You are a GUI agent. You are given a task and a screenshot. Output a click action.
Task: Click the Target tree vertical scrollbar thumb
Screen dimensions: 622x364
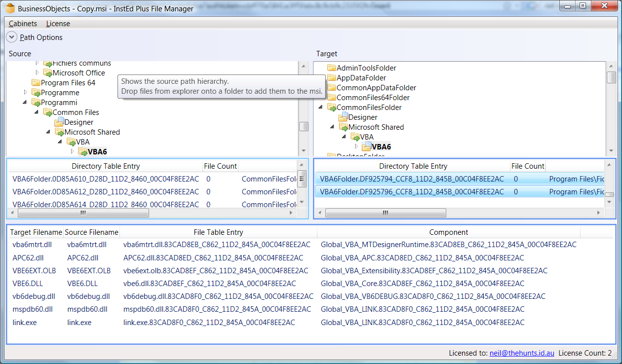611,77
